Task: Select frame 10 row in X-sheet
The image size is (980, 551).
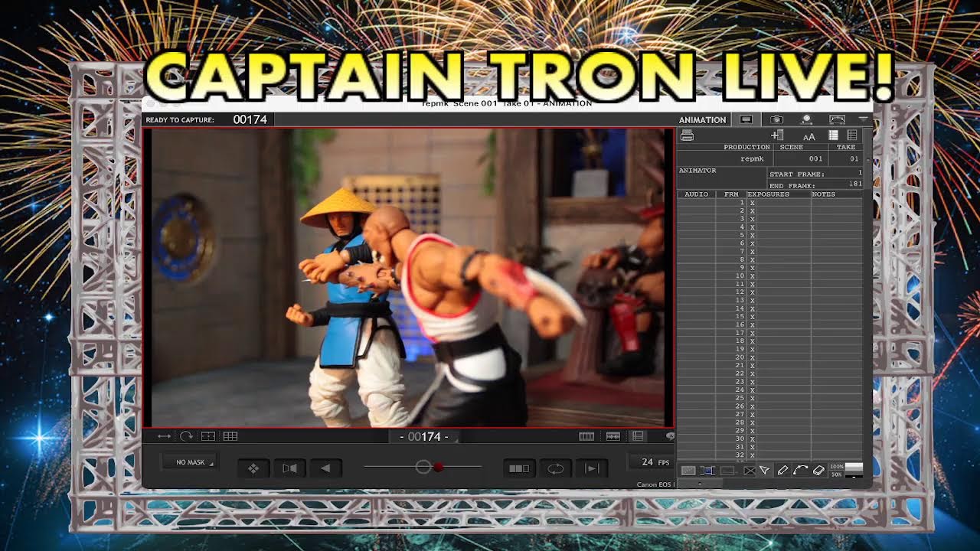Action: click(770, 275)
